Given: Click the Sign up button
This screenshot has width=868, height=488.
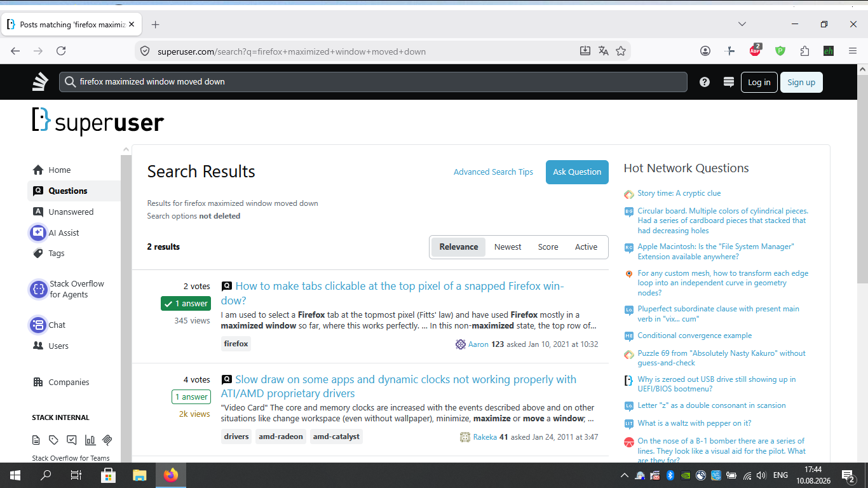Looking at the screenshot, I should pos(801,82).
